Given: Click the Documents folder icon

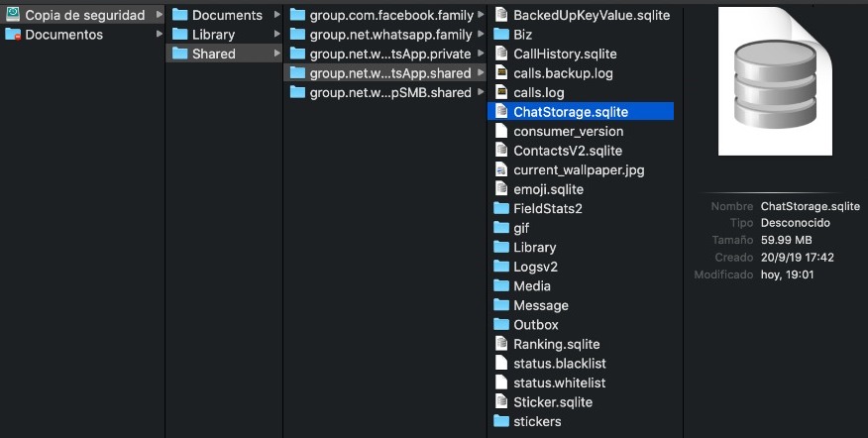Looking at the screenshot, I should click(180, 15).
